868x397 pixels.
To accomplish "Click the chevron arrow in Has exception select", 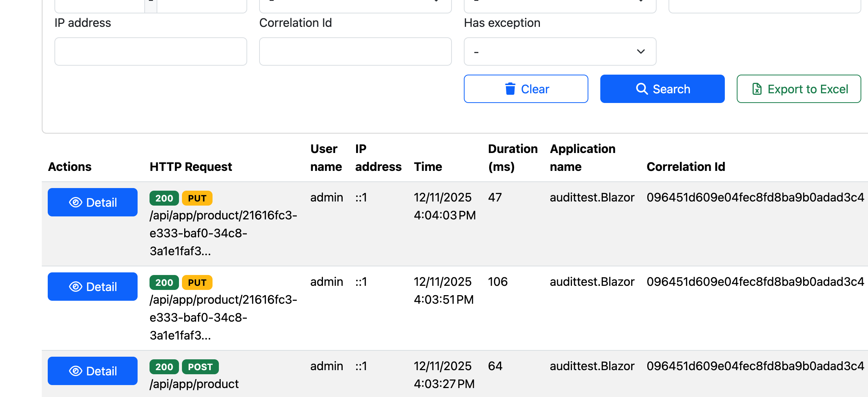I will tap(641, 51).
